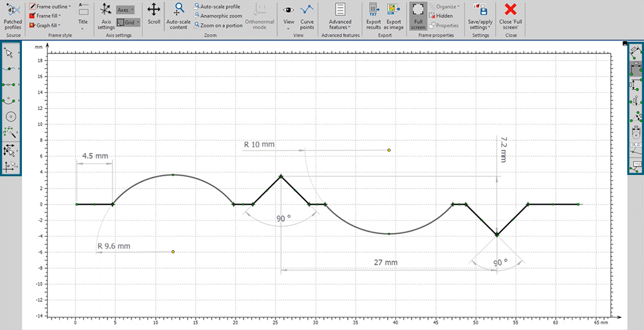Toggle the Graph fill option

pyautogui.click(x=43, y=25)
